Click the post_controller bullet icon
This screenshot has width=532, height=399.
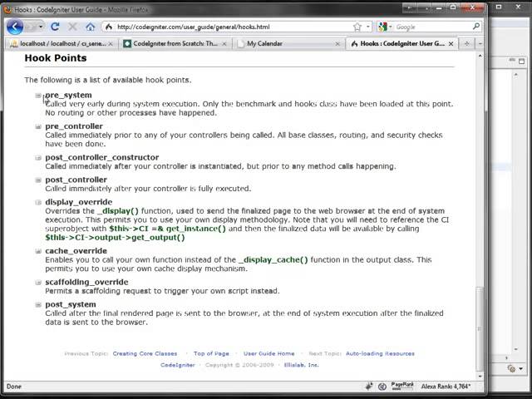pos(38,180)
